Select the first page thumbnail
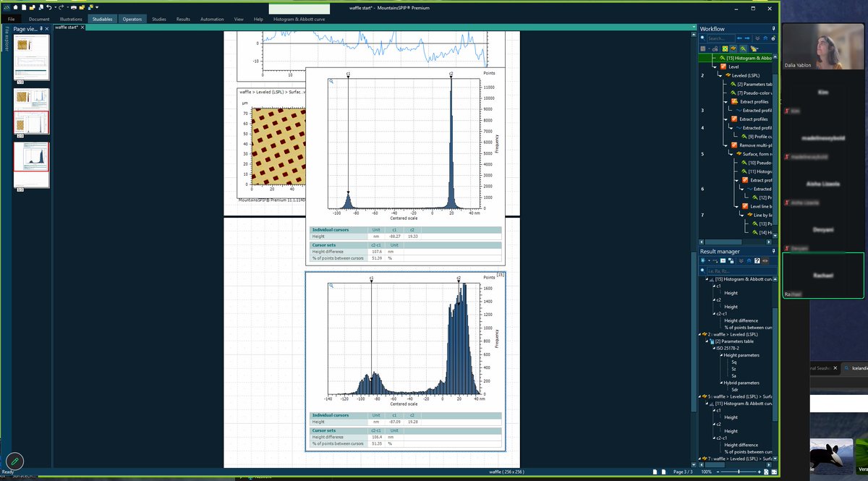868x481 pixels. tap(31, 57)
